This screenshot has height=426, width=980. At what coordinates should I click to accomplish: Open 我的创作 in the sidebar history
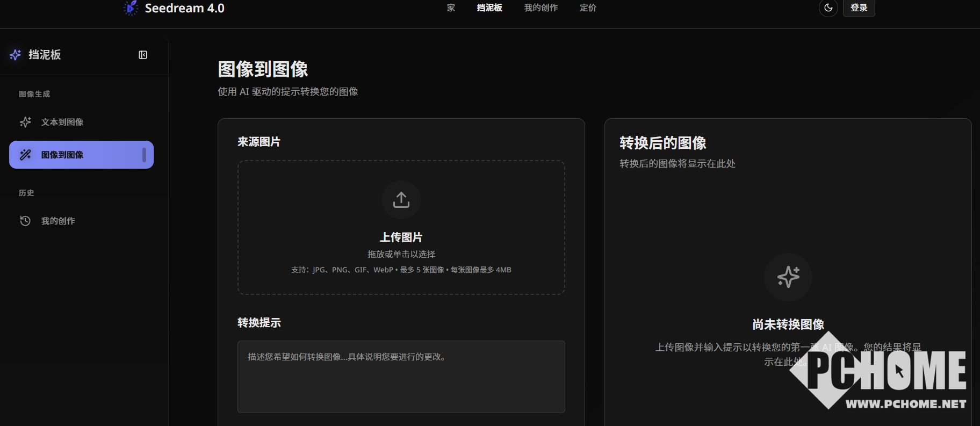tap(58, 221)
